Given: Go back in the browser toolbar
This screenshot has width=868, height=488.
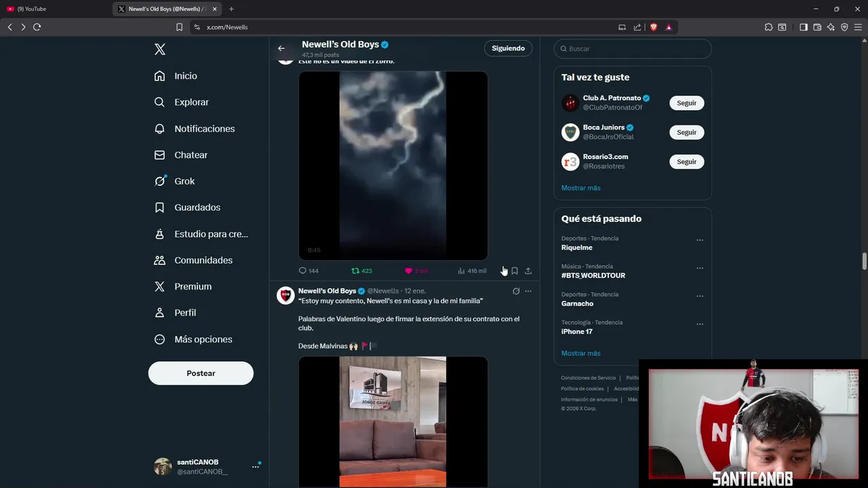Looking at the screenshot, I should (x=9, y=27).
